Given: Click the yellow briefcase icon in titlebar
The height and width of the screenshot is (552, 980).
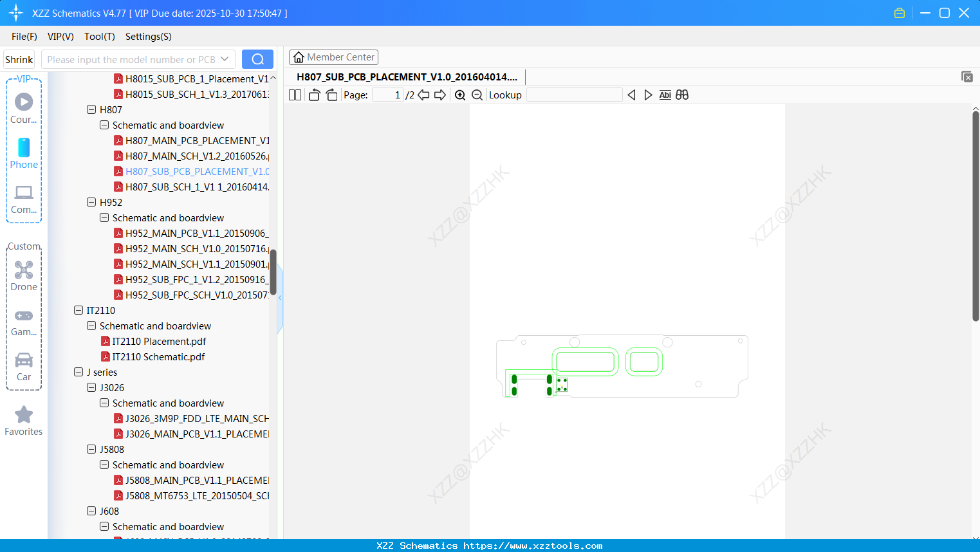Looking at the screenshot, I should 899,12.
